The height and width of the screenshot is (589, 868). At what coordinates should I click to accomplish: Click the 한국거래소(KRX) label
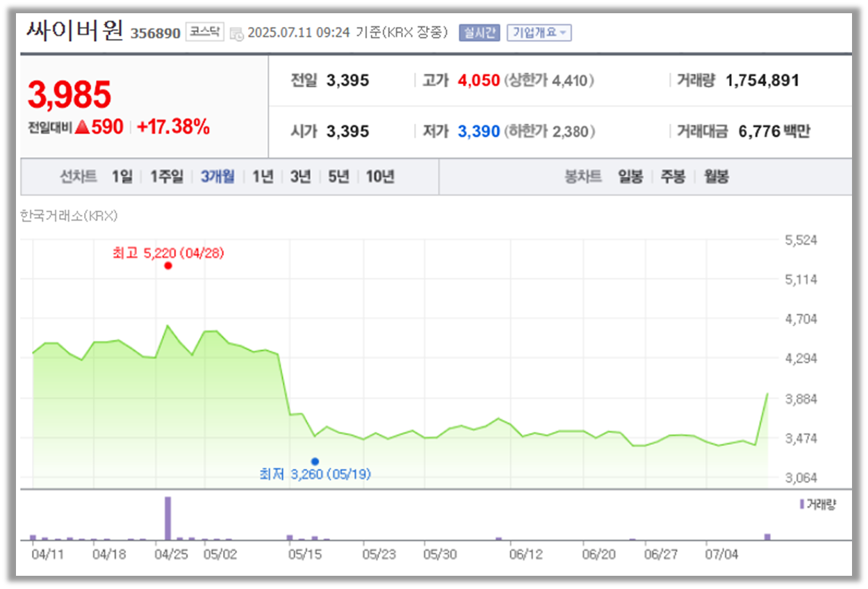point(69,216)
